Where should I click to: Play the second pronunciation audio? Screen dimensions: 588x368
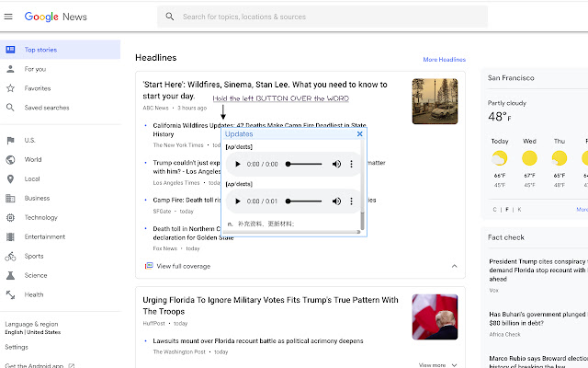coord(238,201)
